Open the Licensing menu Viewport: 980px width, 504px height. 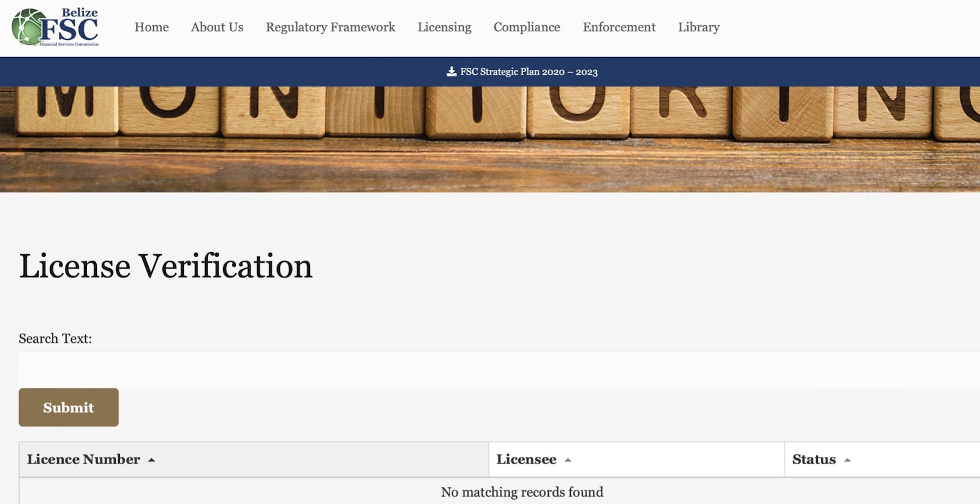pos(444,27)
